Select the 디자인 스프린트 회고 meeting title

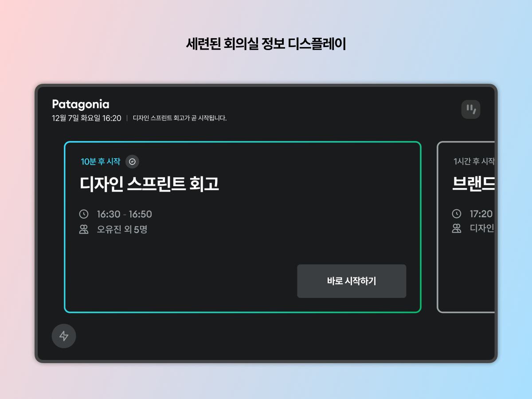pos(149,184)
